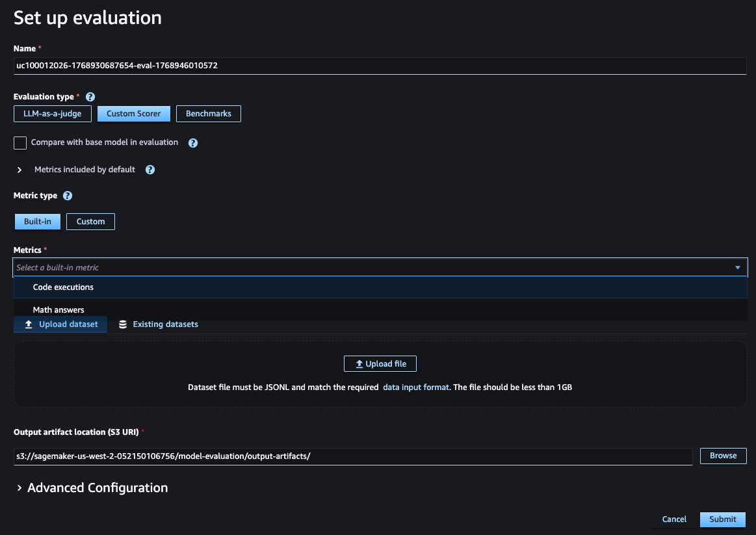This screenshot has height=535, width=756.
Task: Choose the Built-in metric type
Action: coord(38,222)
